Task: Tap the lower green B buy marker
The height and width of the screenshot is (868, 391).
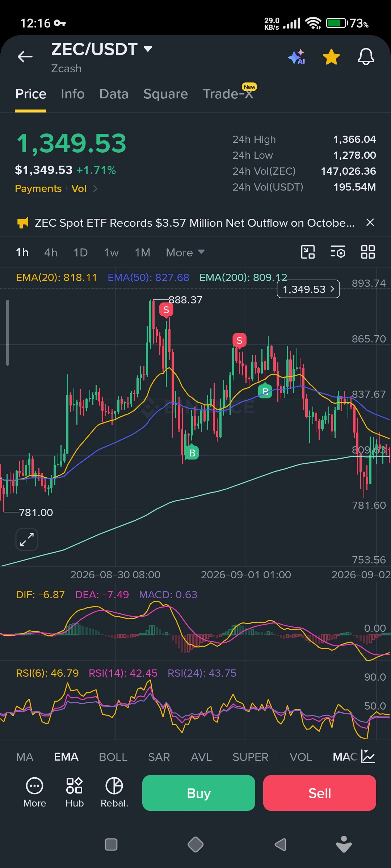Action: [x=192, y=452]
